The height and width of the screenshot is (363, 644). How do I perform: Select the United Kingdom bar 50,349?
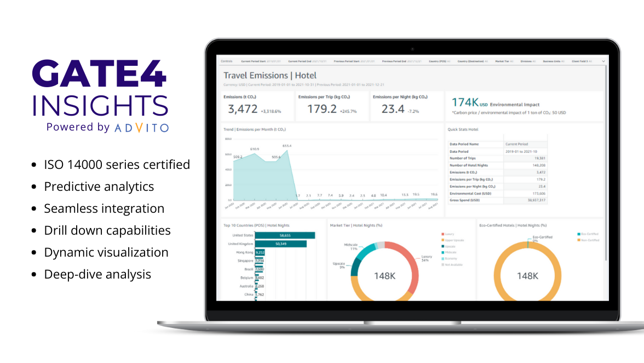click(x=281, y=244)
